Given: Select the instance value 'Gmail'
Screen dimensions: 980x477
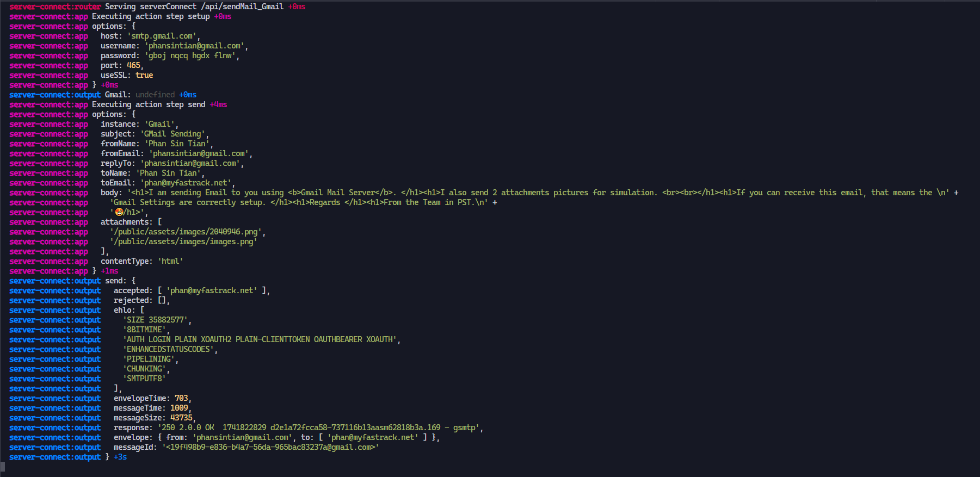Looking at the screenshot, I should coord(160,124).
